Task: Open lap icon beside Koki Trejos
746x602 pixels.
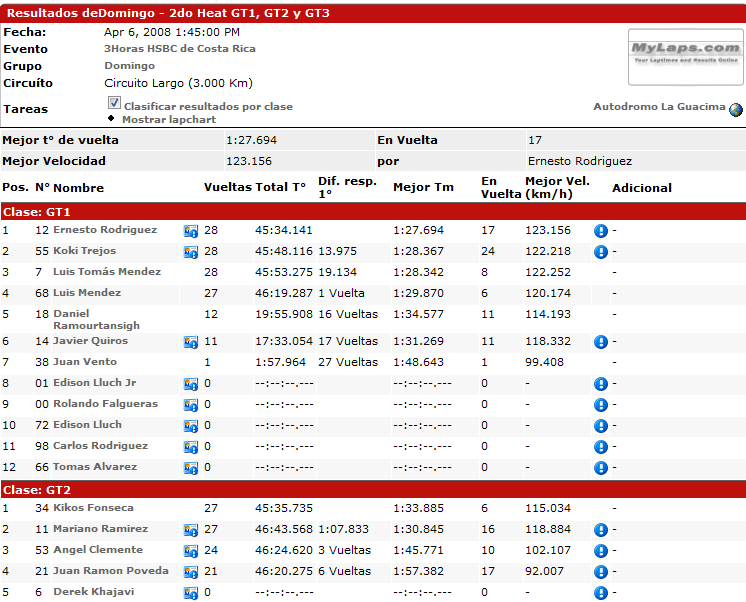Action: (191, 252)
